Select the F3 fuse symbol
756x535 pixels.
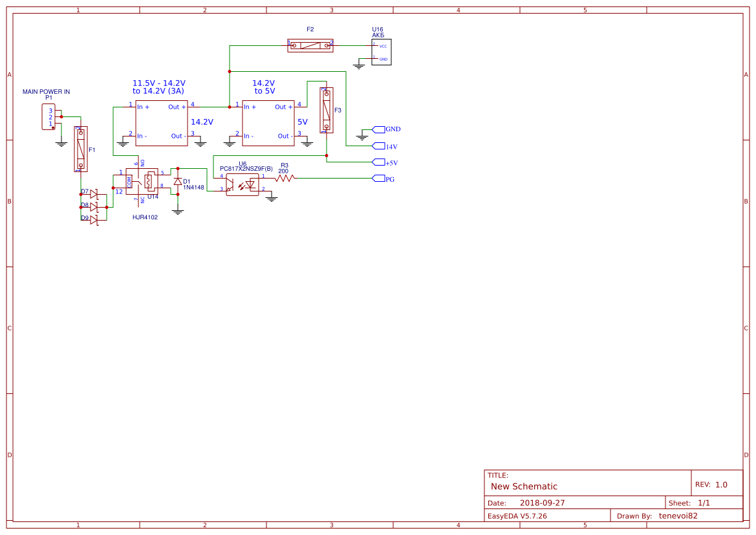tap(327, 111)
